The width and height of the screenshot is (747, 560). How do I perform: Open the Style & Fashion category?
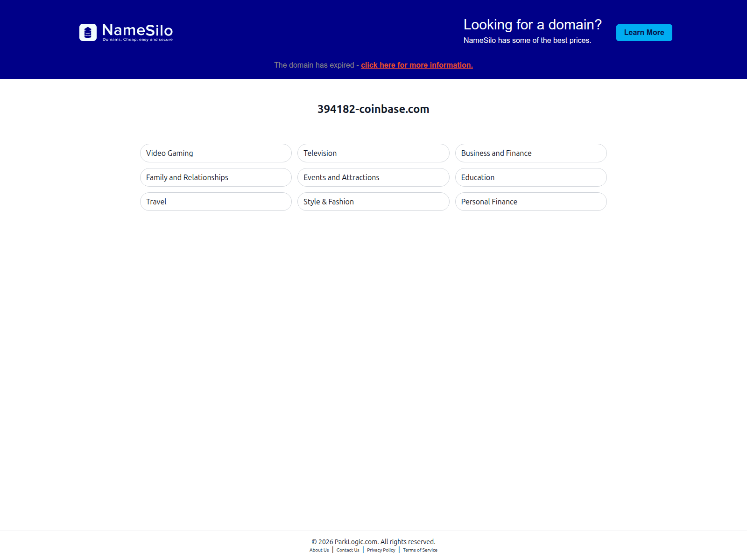tap(373, 202)
